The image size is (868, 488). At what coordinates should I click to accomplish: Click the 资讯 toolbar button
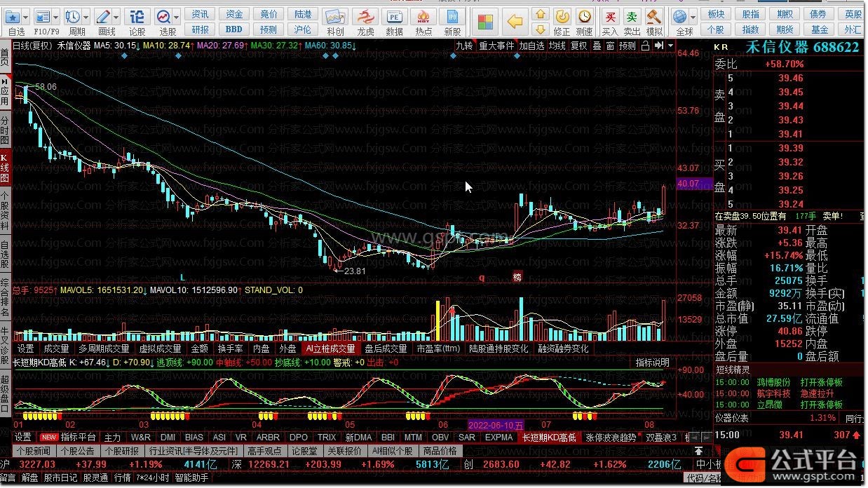pos(200,14)
